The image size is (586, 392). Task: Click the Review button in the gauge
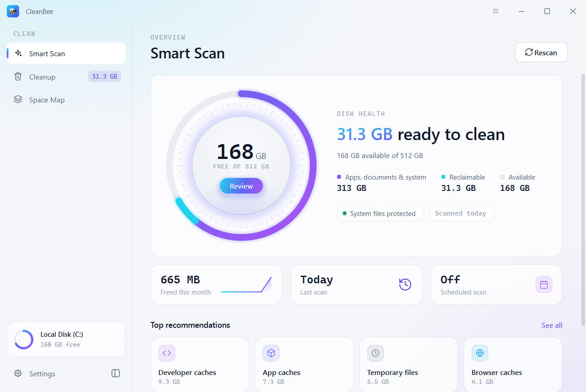[241, 186]
